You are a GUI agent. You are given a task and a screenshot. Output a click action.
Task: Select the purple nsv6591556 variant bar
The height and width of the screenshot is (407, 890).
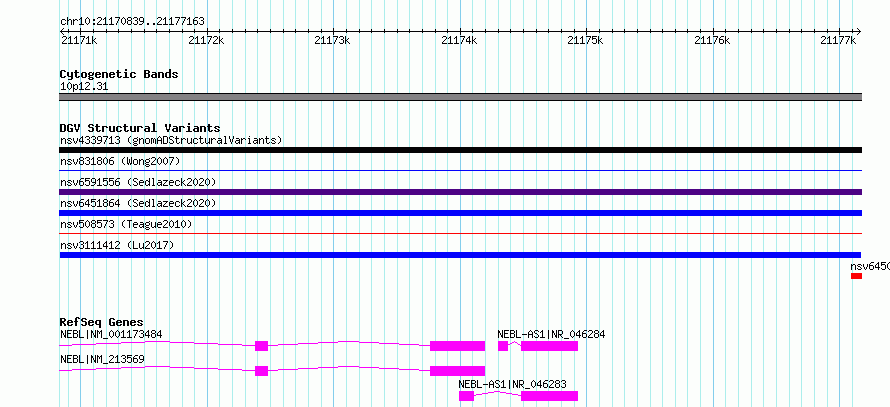tap(461, 192)
